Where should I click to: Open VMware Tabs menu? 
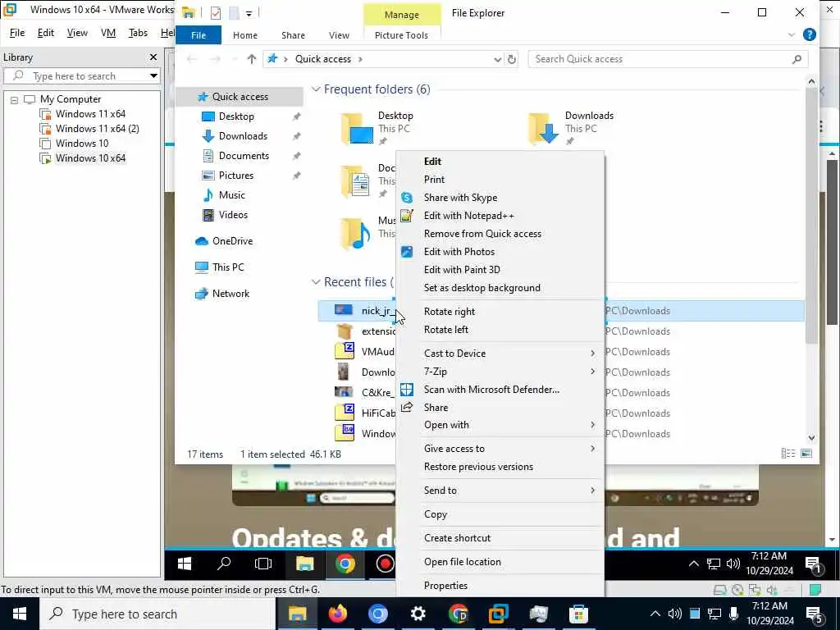click(138, 33)
